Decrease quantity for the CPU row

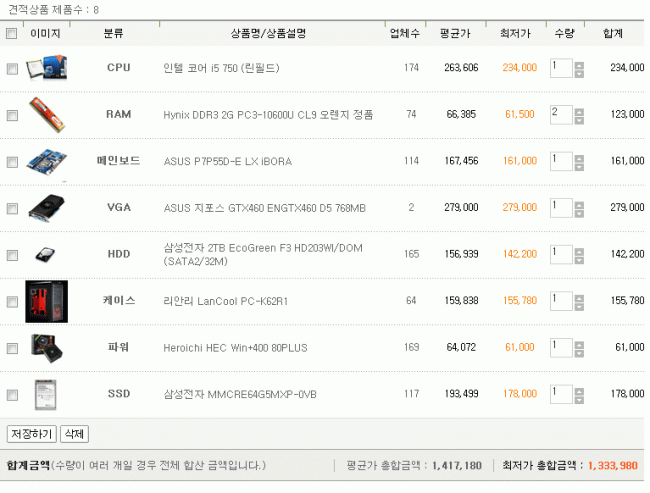coord(580,73)
